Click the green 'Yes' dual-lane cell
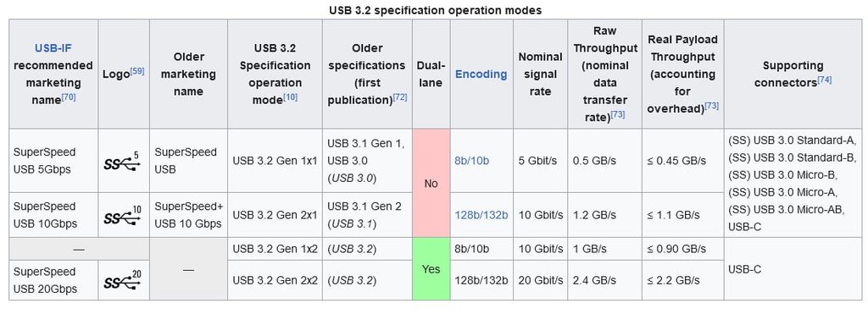This screenshot has height=314, width=868. tap(431, 269)
